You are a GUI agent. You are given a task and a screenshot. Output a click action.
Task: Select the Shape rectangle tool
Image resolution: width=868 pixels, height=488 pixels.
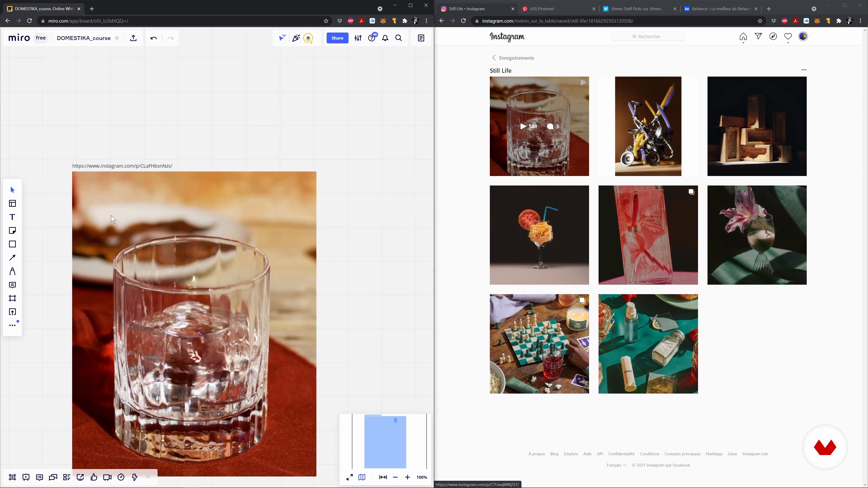(x=12, y=244)
